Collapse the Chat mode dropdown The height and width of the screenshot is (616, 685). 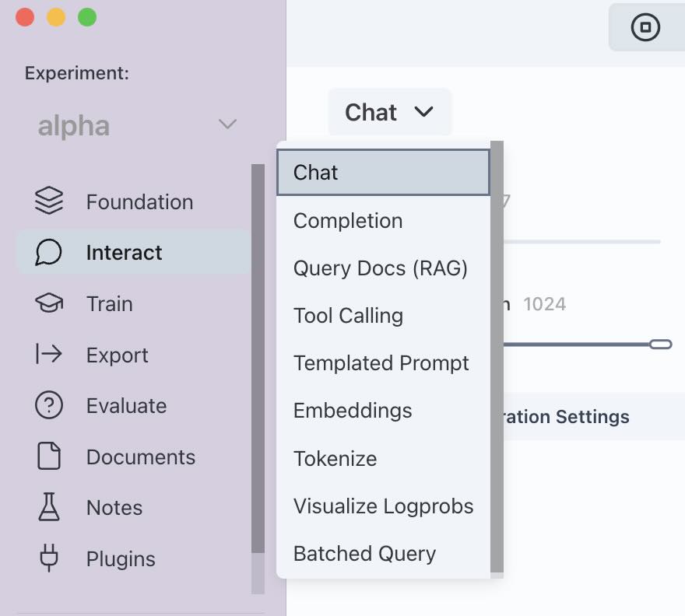click(389, 113)
